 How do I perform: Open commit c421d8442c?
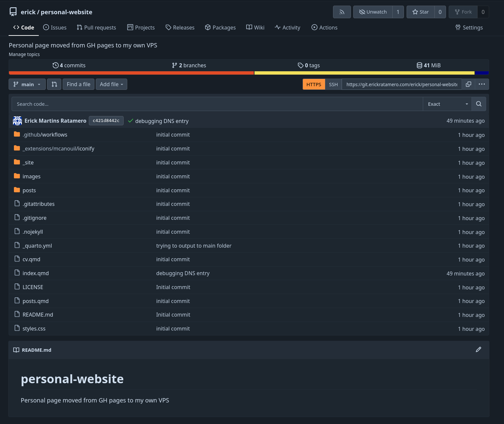click(x=106, y=121)
